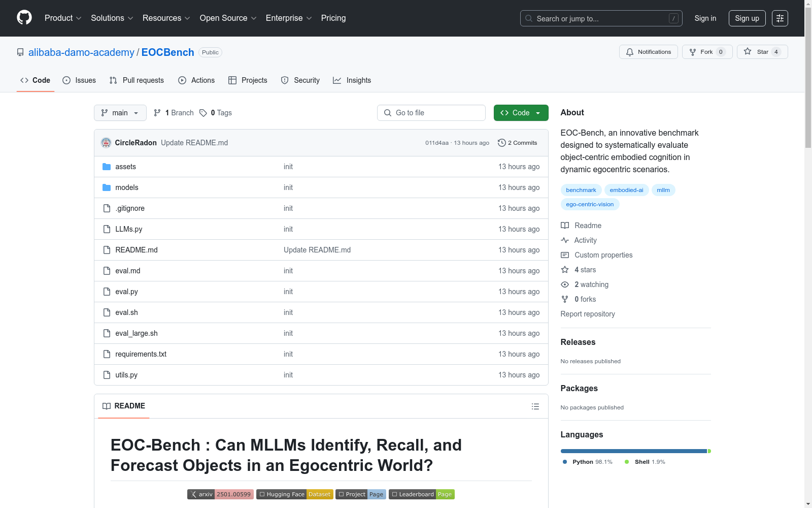Image resolution: width=812 pixels, height=508 pixels.
Task: Expand the Enterprise menu
Action: pos(289,18)
